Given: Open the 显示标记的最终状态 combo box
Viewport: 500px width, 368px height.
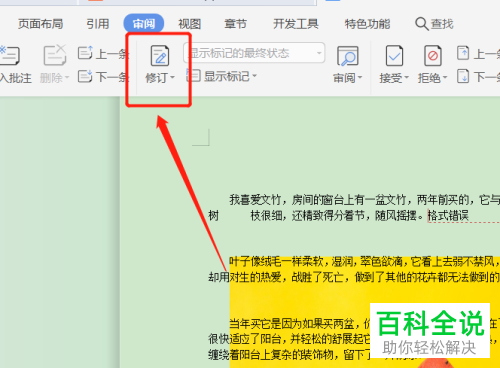Looking at the screenshot, I should click(x=254, y=53).
